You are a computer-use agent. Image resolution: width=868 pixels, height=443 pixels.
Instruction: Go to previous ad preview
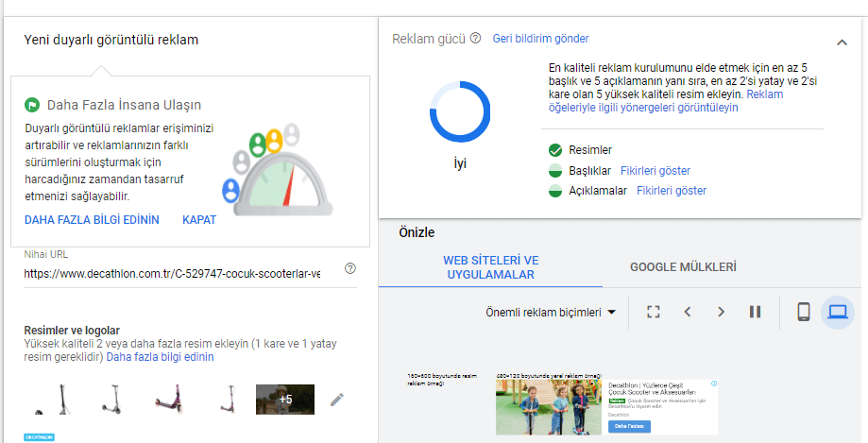point(688,312)
